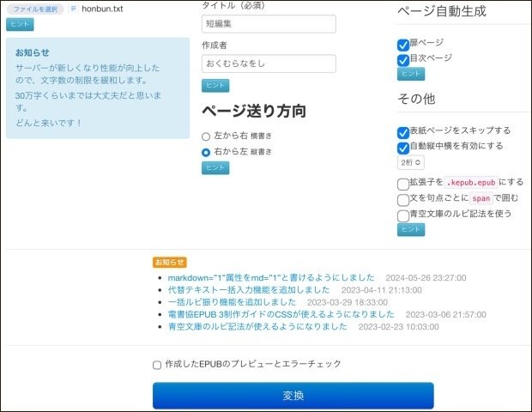This screenshot has width=532, height=412.
Task: Open hint button under page direction
Action: (x=215, y=168)
